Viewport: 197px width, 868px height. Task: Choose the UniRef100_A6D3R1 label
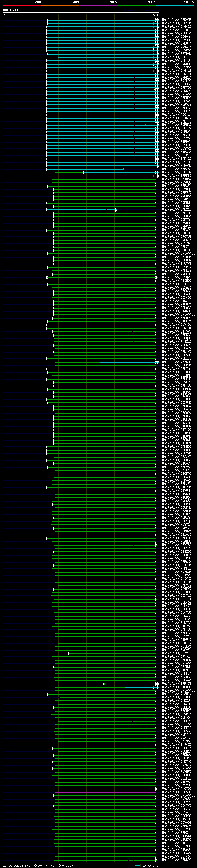pos(177,230)
